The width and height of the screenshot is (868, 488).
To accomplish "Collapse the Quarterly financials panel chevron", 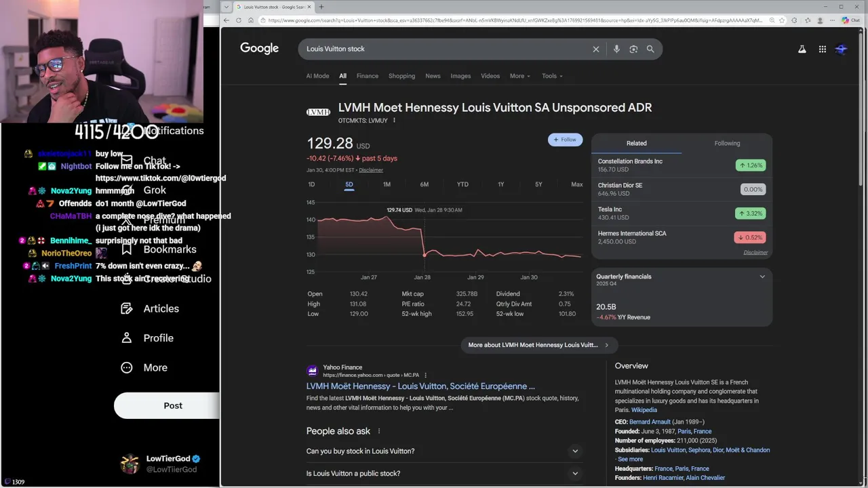I will click(x=762, y=277).
